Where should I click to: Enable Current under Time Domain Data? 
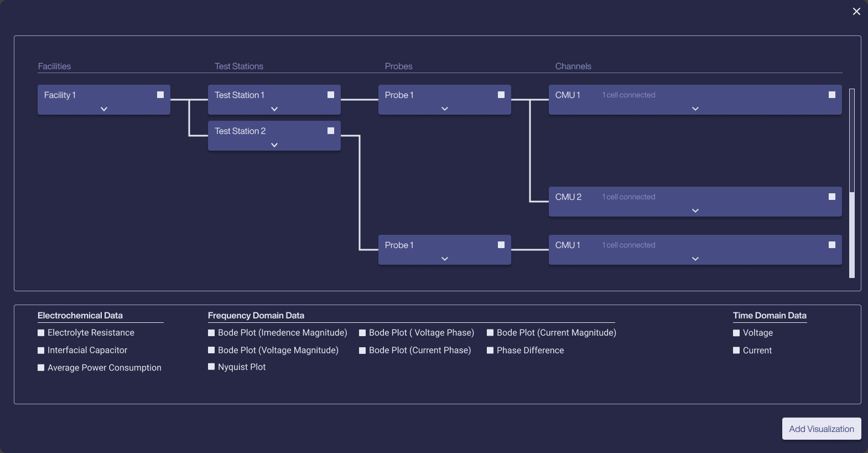coord(736,351)
